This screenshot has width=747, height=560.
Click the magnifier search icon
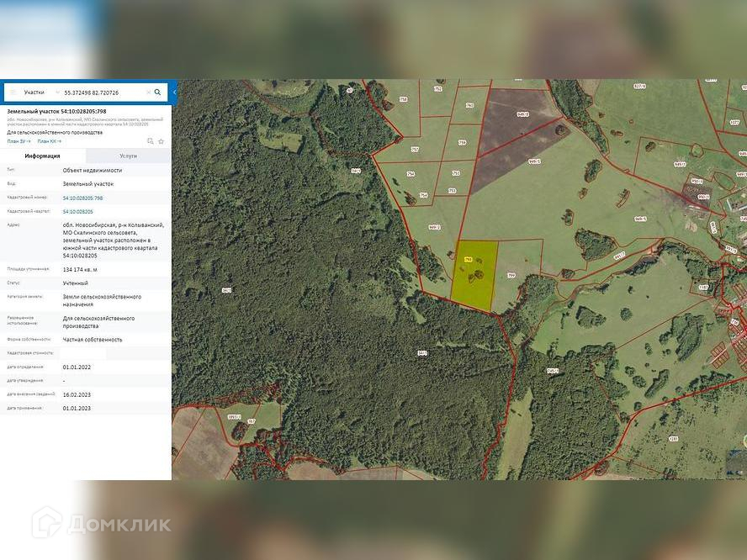click(x=157, y=92)
